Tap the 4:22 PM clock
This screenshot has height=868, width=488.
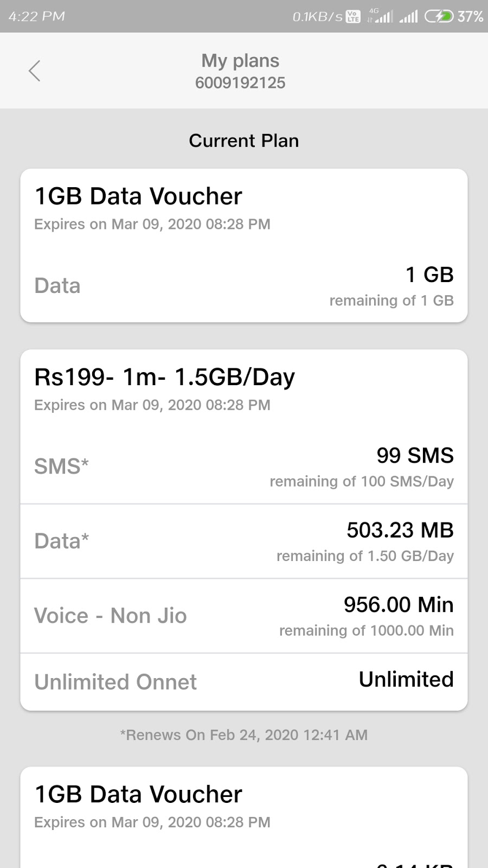point(37,17)
